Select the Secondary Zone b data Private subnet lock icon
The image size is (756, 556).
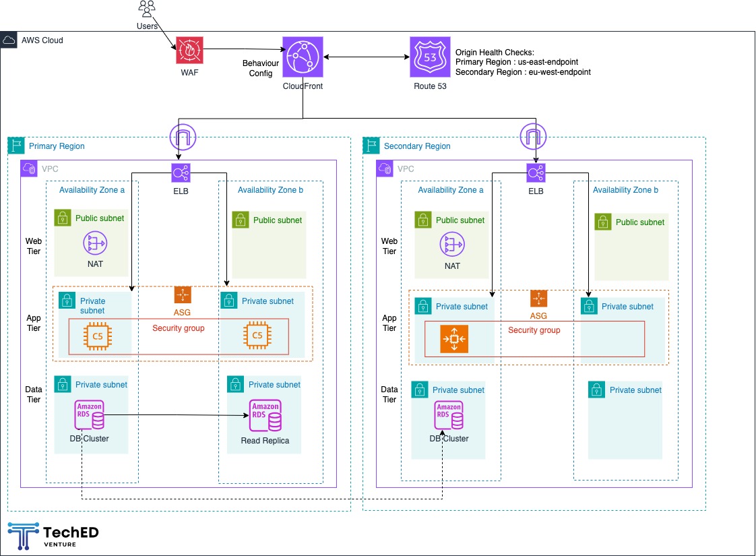(597, 390)
